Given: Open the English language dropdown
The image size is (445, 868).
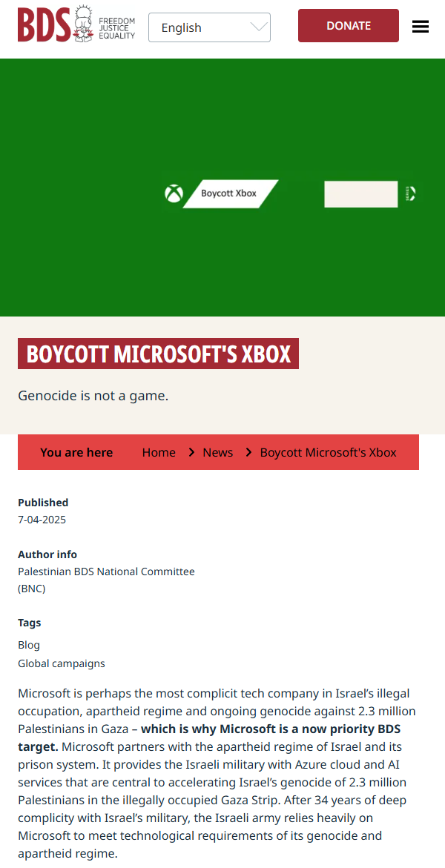Looking at the screenshot, I should tap(209, 27).
